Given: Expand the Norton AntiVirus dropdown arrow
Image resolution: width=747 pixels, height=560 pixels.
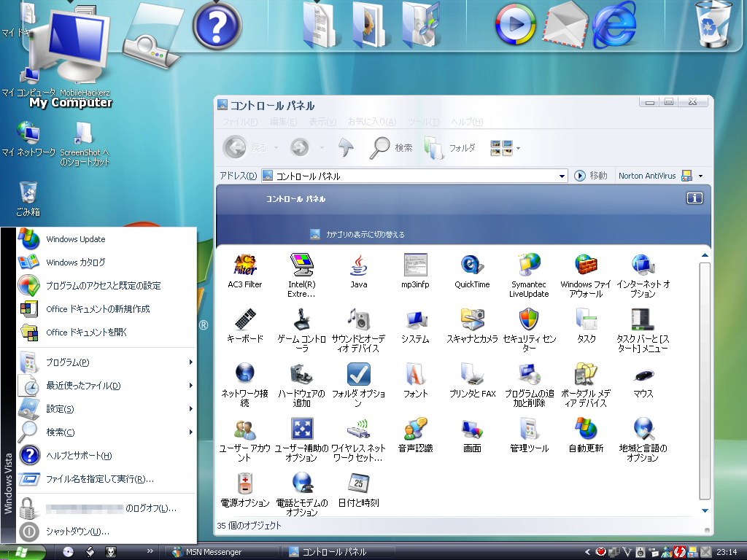Looking at the screenshot, I should coord(700,176).
